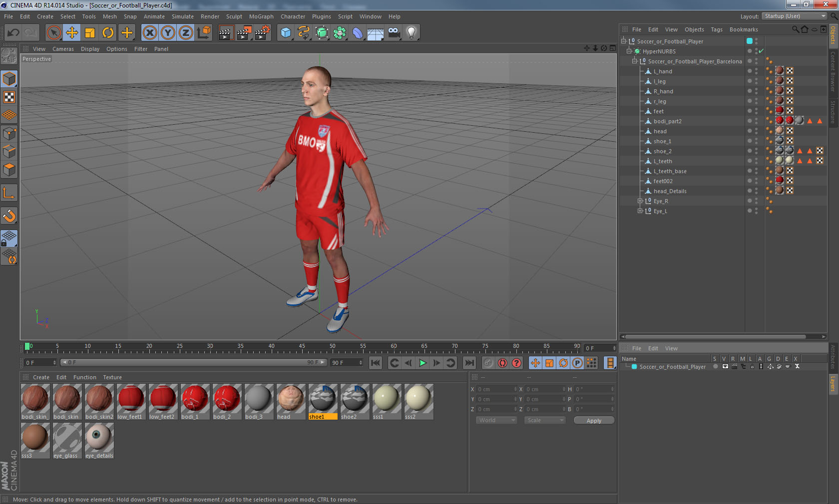Click the Object Manager horizontal scrollbar
This screenshot has width=839, height=504.
(x=716, y=337)
